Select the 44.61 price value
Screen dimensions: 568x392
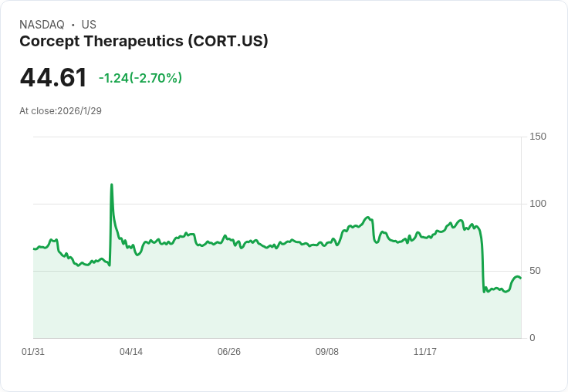(x=53, y=77)
